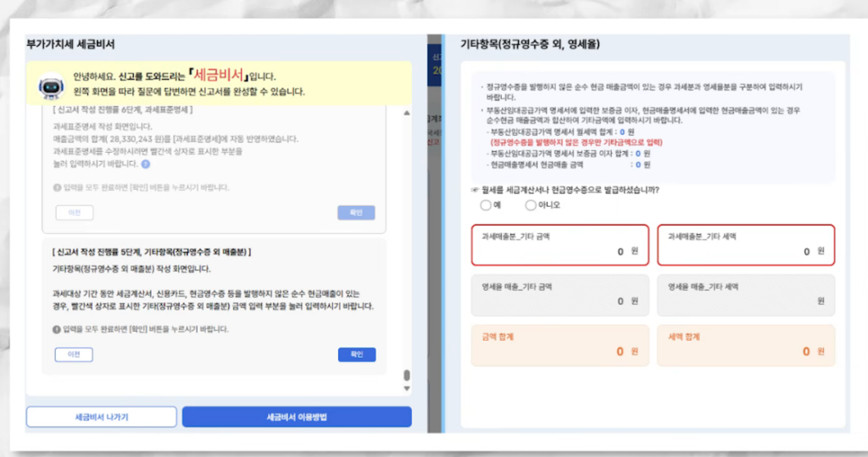Screen dimensions: 868x457
Task: Click the 확인 button in step 5 box
Action: (x=357, y=354)
